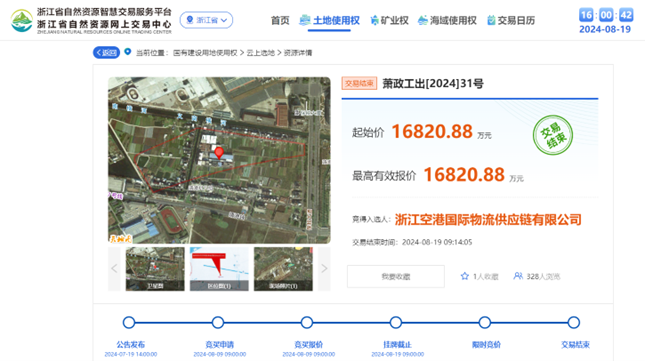The height and width of the screenshot is (361, 645).
Task: Open the 海域使用权 section
Action: [x=447, y=21]
